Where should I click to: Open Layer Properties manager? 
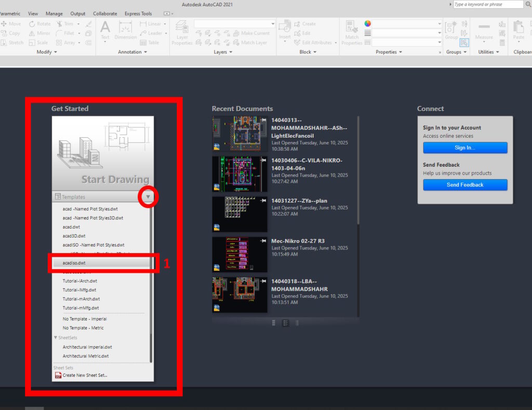182,33
